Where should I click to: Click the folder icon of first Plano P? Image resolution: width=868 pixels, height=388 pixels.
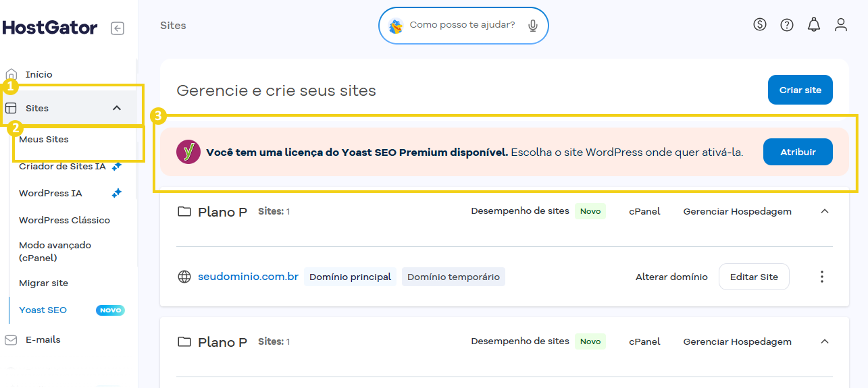184,212
